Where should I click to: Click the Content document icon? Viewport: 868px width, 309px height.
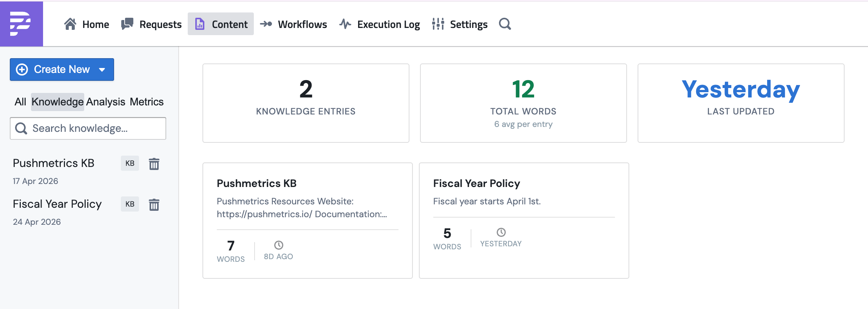coord(200,24)
